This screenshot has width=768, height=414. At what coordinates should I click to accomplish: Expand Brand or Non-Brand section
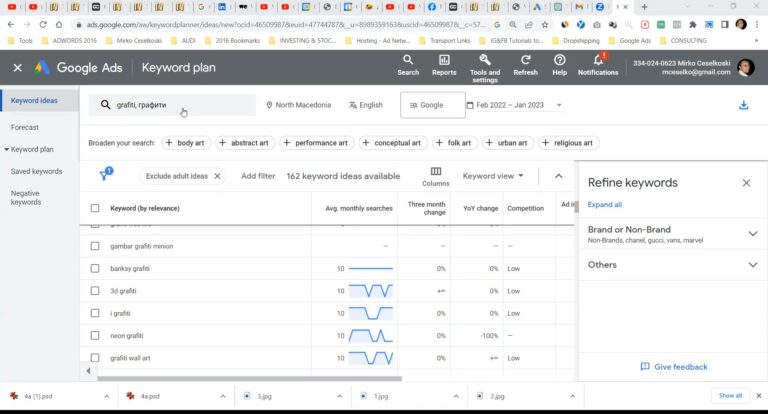753,234
